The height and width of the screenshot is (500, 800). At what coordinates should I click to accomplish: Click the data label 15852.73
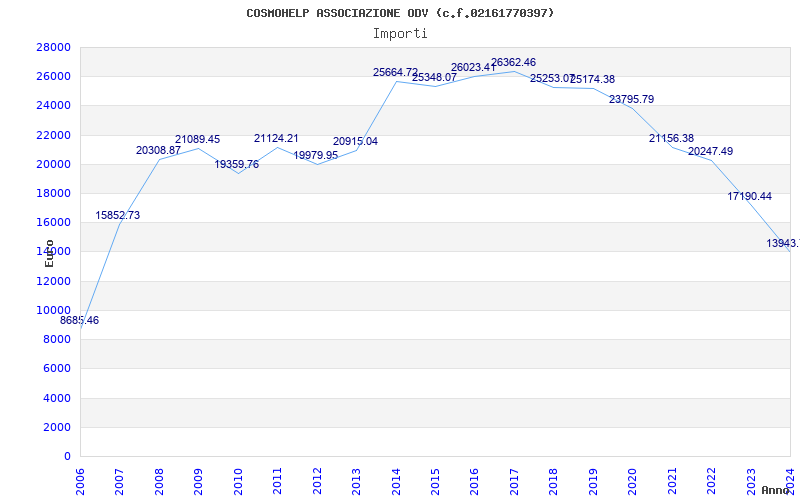click(x=117, y=215)
